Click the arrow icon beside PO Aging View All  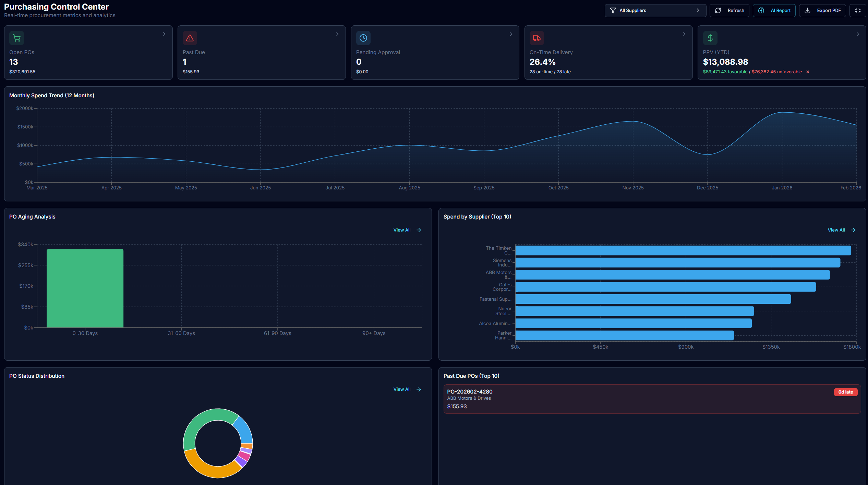pos(419,230)
